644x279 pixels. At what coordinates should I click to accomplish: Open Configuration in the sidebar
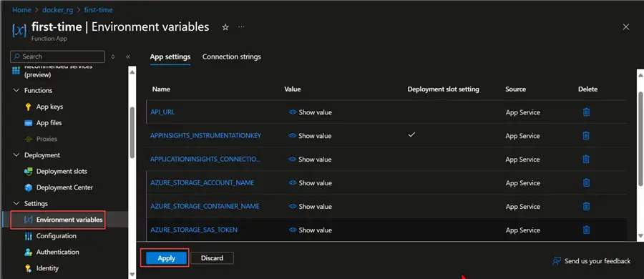point(57,236)
